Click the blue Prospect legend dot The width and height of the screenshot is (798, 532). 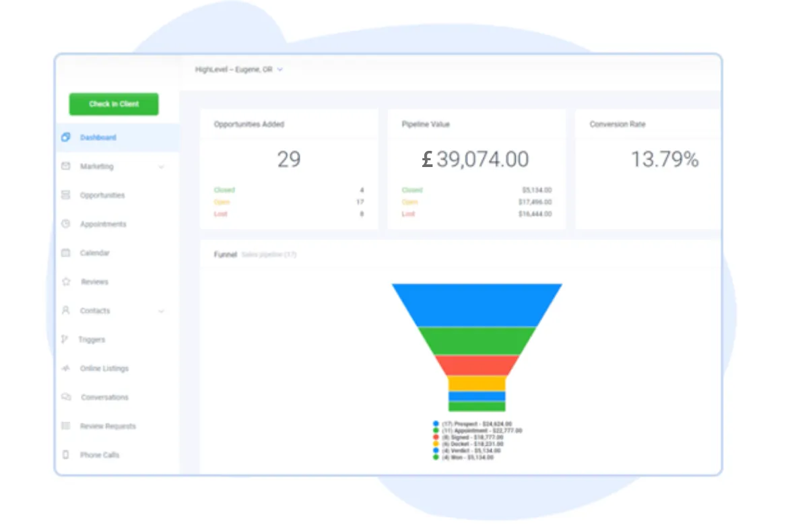point(436,424)
